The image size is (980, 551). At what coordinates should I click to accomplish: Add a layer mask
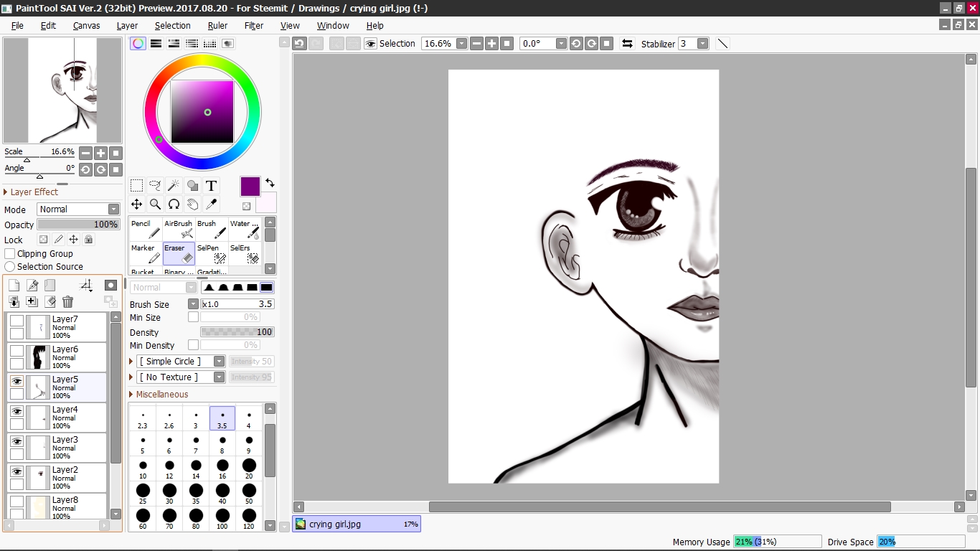tap(110, 286)
